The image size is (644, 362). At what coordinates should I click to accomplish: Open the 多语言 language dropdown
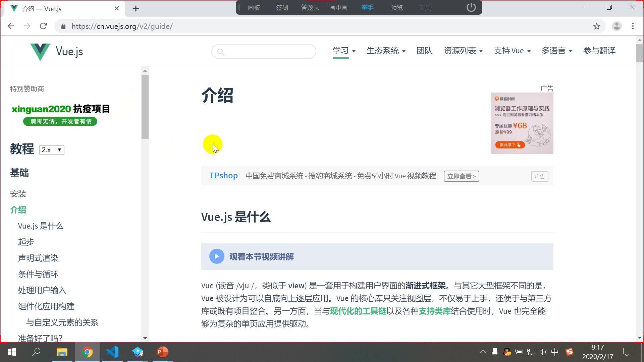tap(556, 51)
